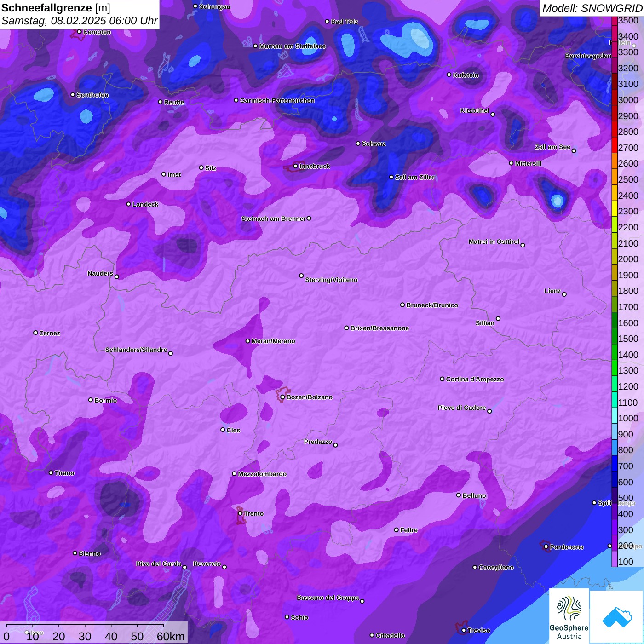The height and width of the screenshot is (644, 644).
Task: Click the Riva del Garda label
Action: click(159, 563)
